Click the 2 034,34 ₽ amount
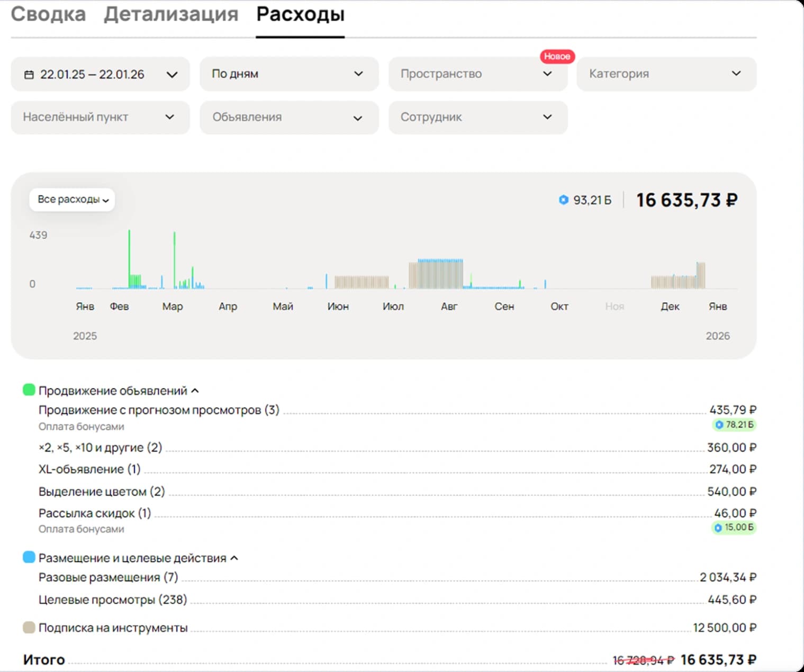The height and width of the screenshot is (672, 804). [728, 578]
